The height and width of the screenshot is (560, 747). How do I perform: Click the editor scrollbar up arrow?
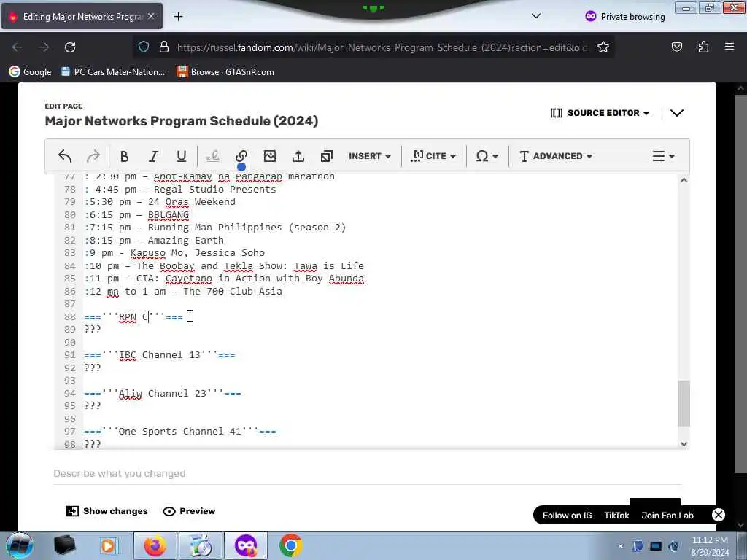[x=684, y=180]
